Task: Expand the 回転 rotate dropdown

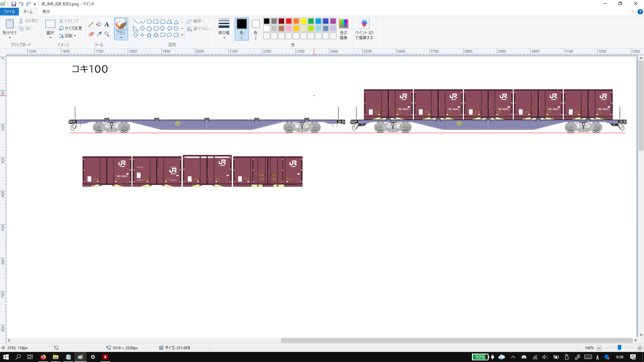Action: (x=68, y=36)
